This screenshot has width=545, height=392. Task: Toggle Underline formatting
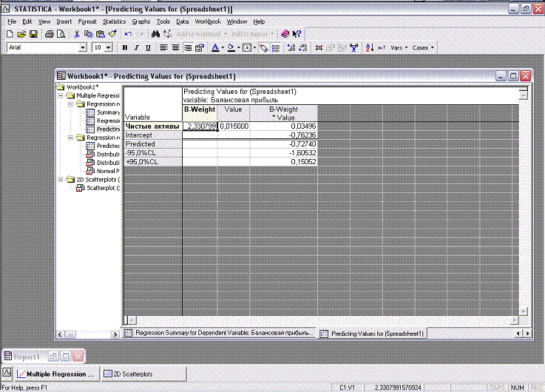point(148,47)
